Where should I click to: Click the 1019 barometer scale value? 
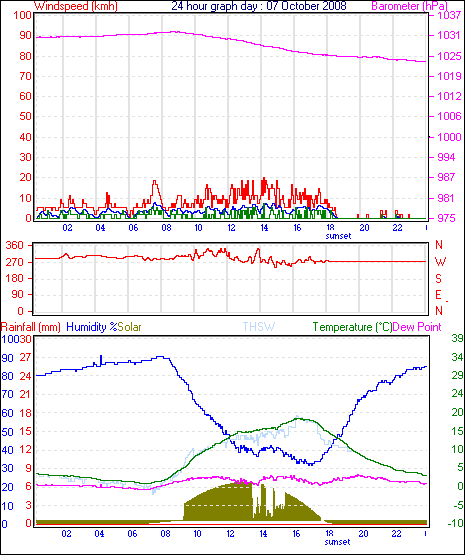click(449, 76)
